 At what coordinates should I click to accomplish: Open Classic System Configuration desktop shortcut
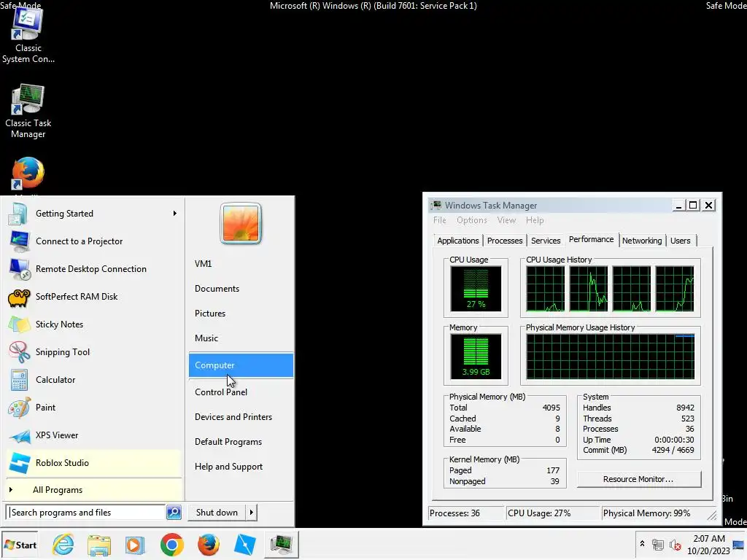click(x=28, y=35)
